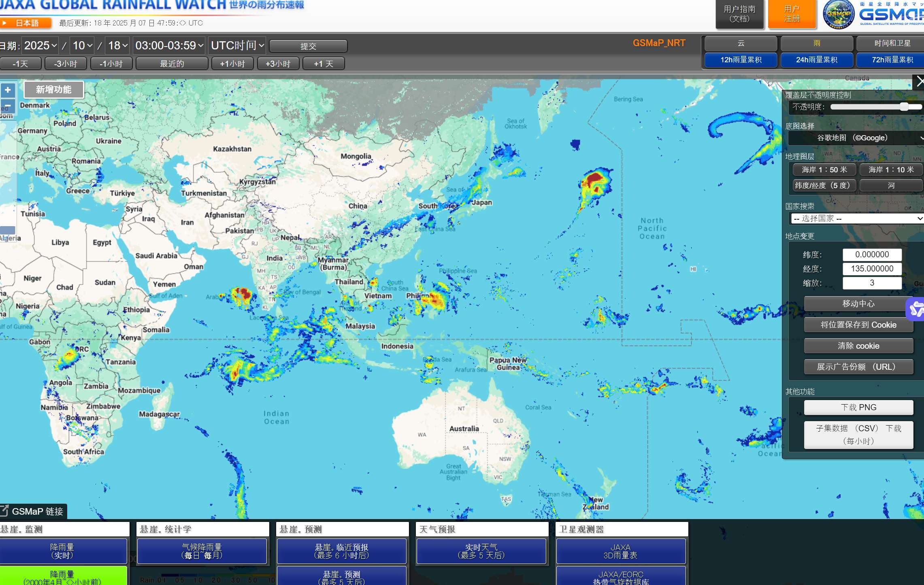
Task: Zoom in on the map
Action: [8, 90]
